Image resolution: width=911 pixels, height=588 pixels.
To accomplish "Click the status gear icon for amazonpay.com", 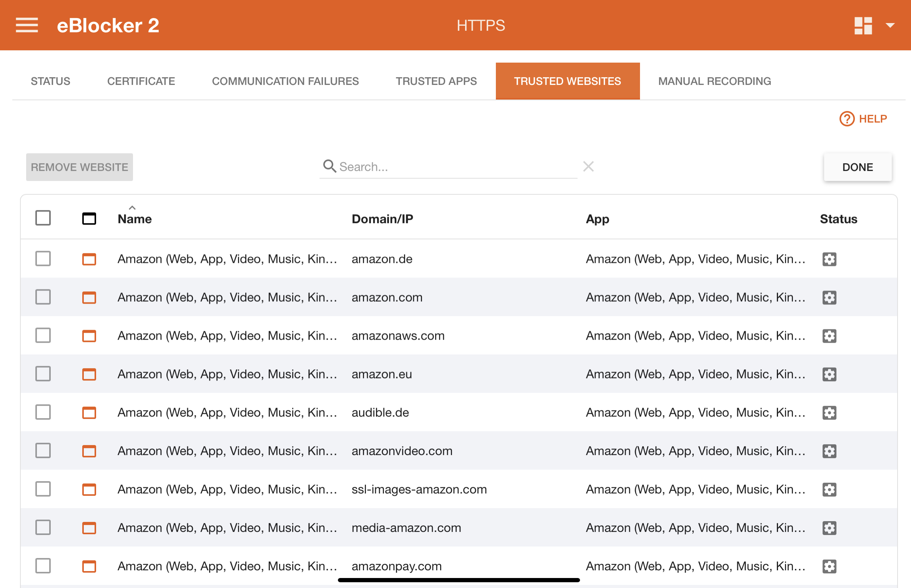I will (829, 566).
